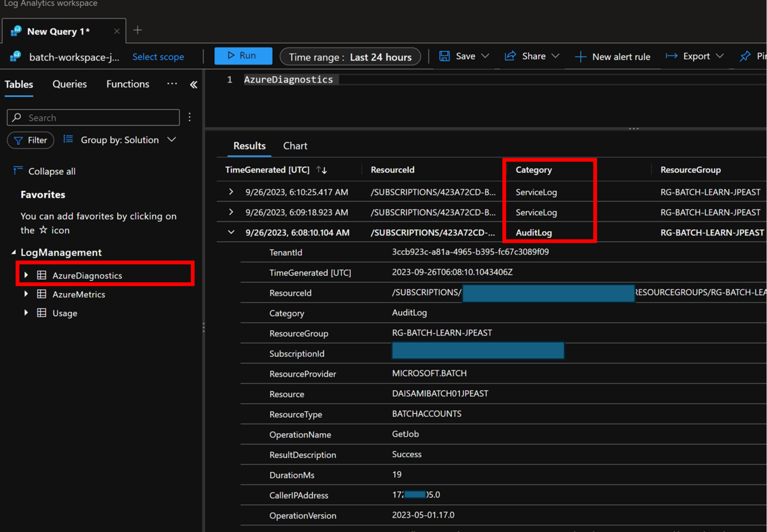Click the Pin icon in toolbar
The height and width of the screenshot is (532, 767).
[x=745, y=56]
